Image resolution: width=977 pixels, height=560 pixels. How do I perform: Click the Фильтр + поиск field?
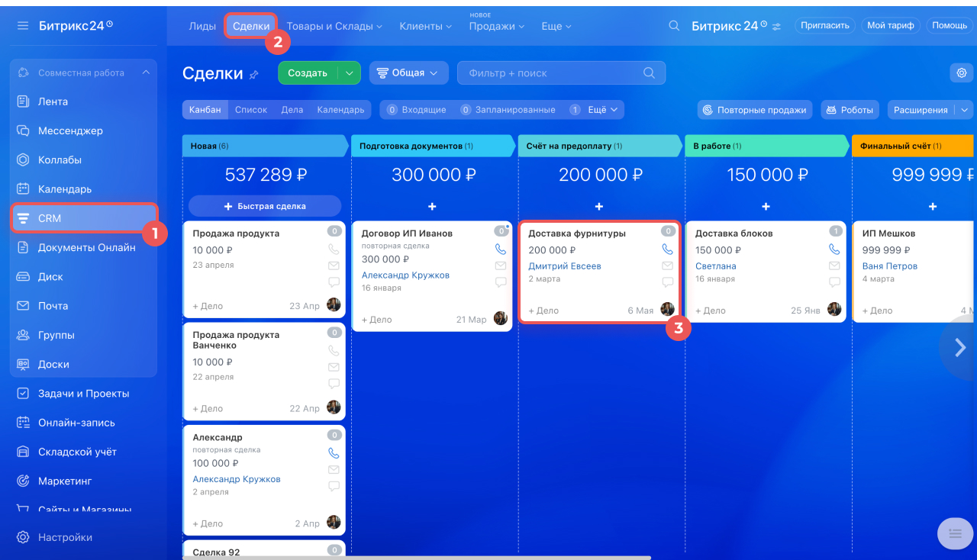(x=561, y=72)
